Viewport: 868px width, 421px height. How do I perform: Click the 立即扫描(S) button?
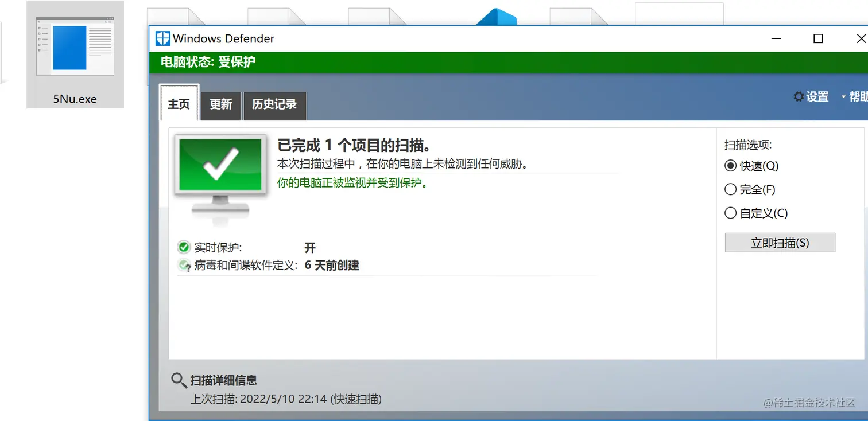pyautogui.click(x=780, y=243)
